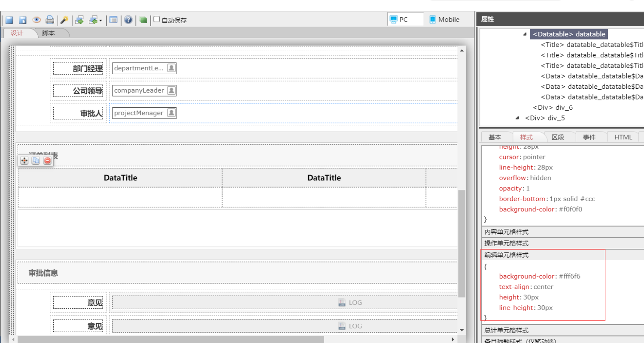The height and width of the screenshot is (343, 644).
Task: Expand the 内容单元格样式 section
Action: click(x=562, y=232)
